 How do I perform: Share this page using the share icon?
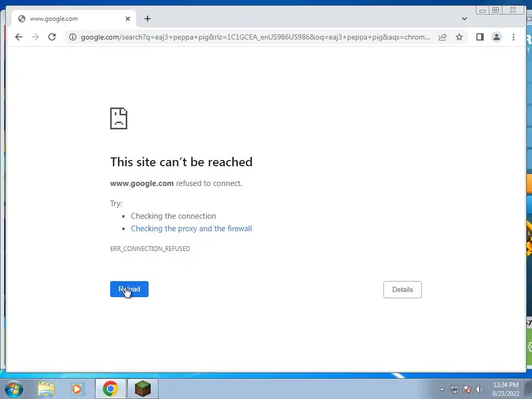[x=443, y=37]
